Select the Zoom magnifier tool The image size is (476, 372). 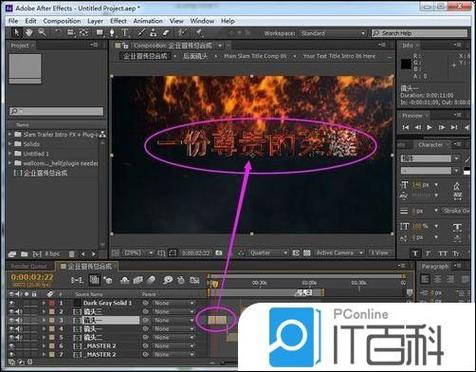[42, 33]
